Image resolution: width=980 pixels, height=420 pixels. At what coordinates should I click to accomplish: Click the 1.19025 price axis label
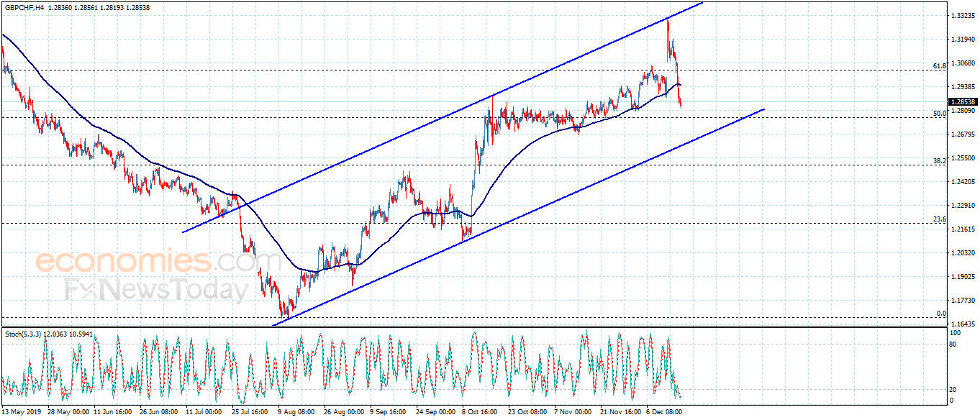pos(962,276)
